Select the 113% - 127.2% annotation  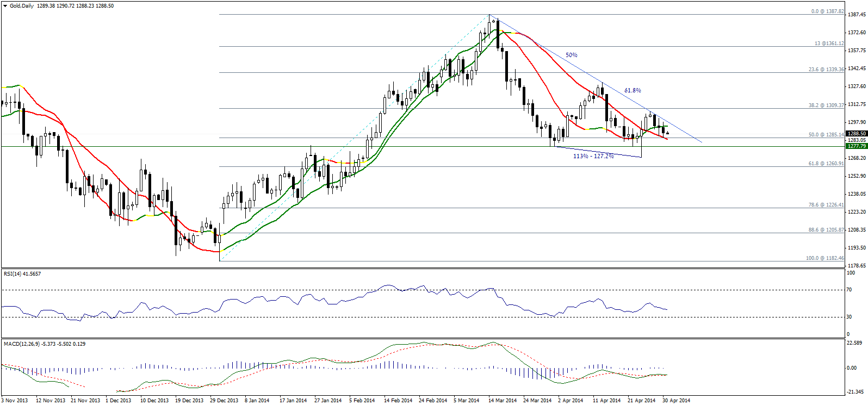pos(593,156)
